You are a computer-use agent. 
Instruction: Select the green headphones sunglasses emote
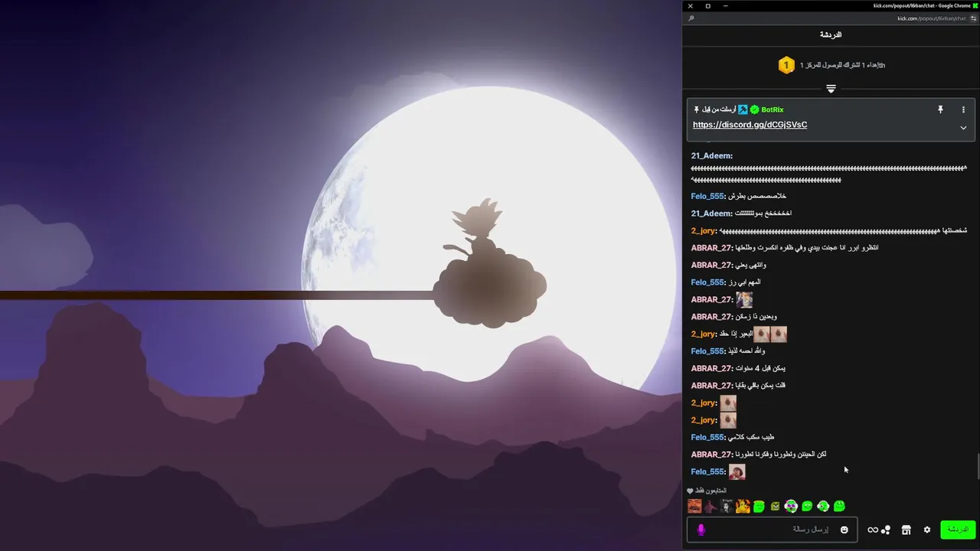pyautogui.click(x=791, y=506)
